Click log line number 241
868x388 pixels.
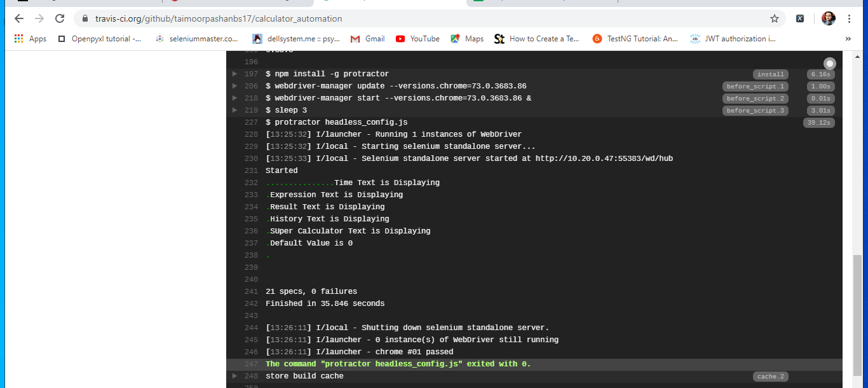click(251, 291)
